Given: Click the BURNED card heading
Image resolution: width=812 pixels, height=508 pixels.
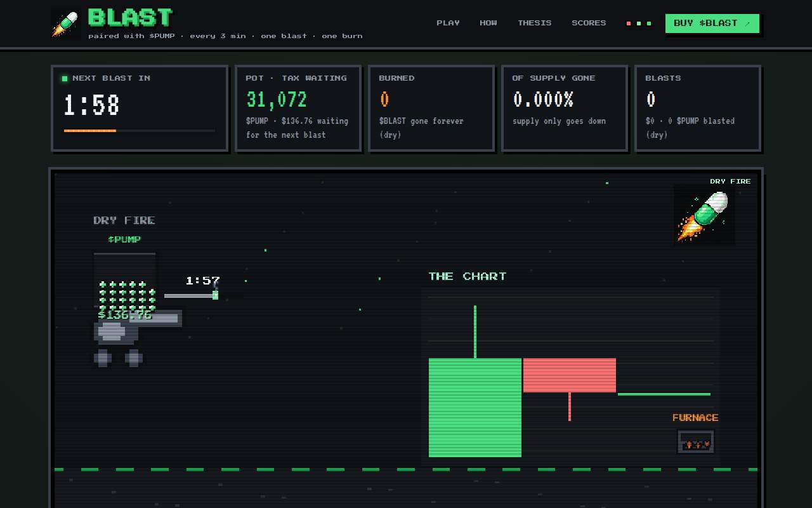Looking at the screenshot, I should pyautogui.click(x=396, y=78).
